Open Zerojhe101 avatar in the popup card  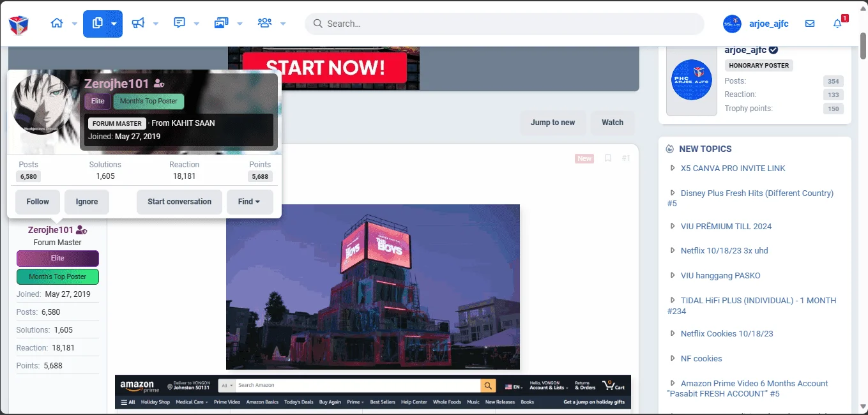[x=42, y=104]
